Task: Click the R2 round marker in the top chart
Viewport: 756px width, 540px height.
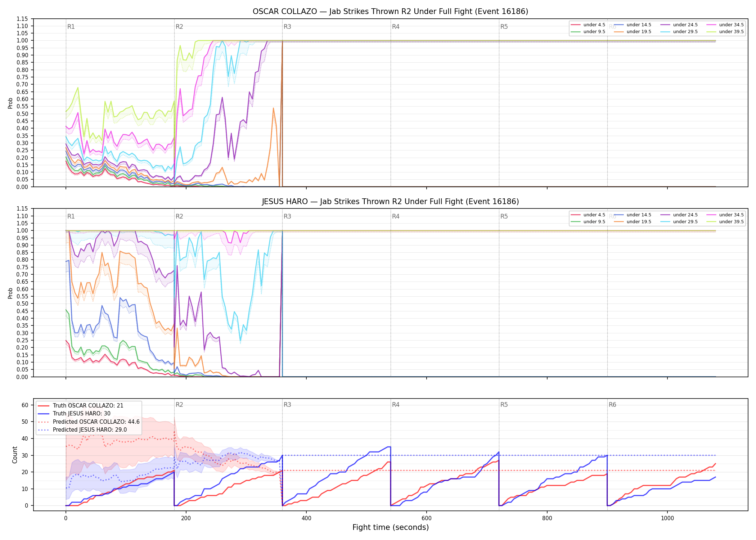Action: tap(179, 27)
